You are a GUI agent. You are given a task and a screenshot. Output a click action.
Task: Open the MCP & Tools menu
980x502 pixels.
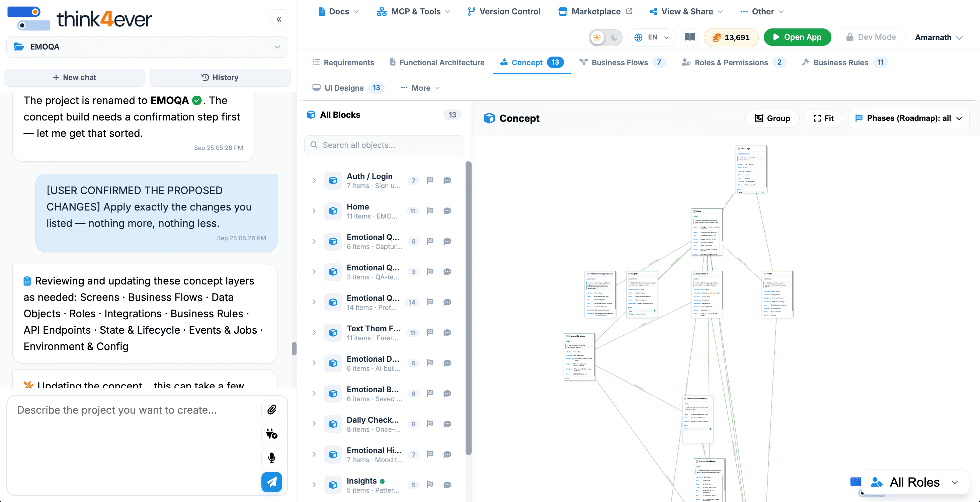pyautogui.click(x=413, y=11)
